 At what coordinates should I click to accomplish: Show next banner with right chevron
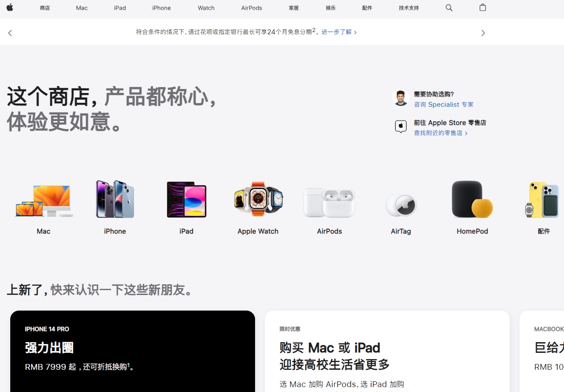pos(483,33)
